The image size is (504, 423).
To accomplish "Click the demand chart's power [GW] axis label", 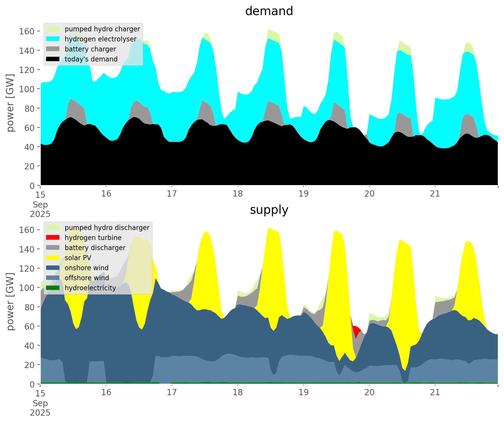I will click(10, 103).
